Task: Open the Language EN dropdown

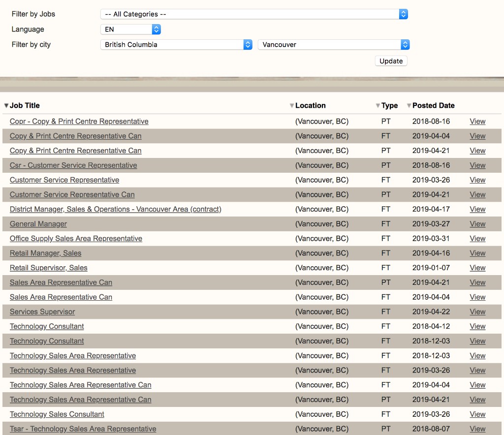Action: (x=130, y=30)
